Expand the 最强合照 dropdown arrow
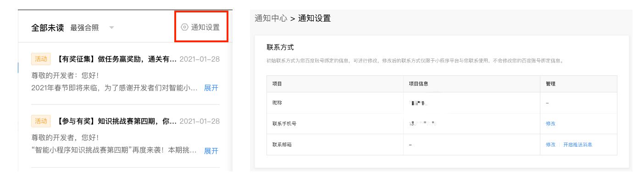Image resolution: width=644 pixels, height=182 pixels. pos(111,28)
